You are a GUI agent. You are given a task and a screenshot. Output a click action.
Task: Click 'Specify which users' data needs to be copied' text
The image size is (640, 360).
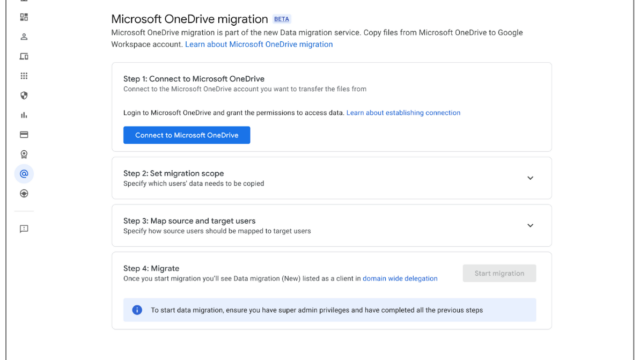(x=193, y=184)
